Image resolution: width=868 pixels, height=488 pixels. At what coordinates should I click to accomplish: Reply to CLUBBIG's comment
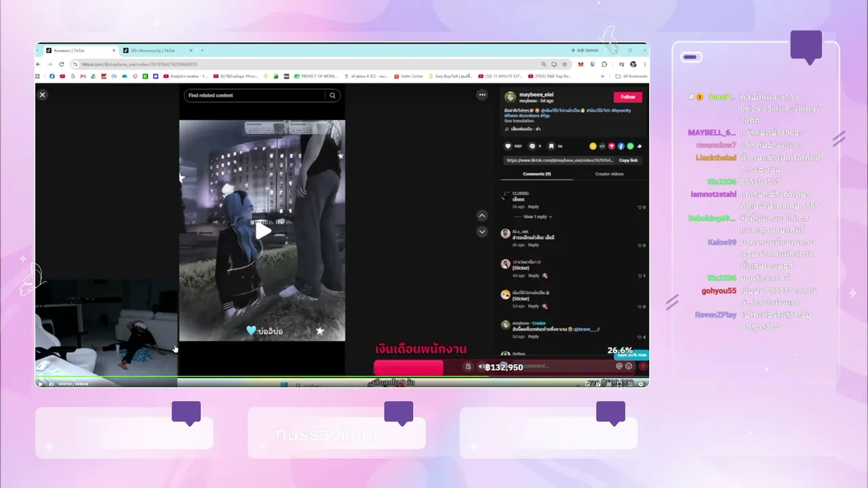[534, 207]
